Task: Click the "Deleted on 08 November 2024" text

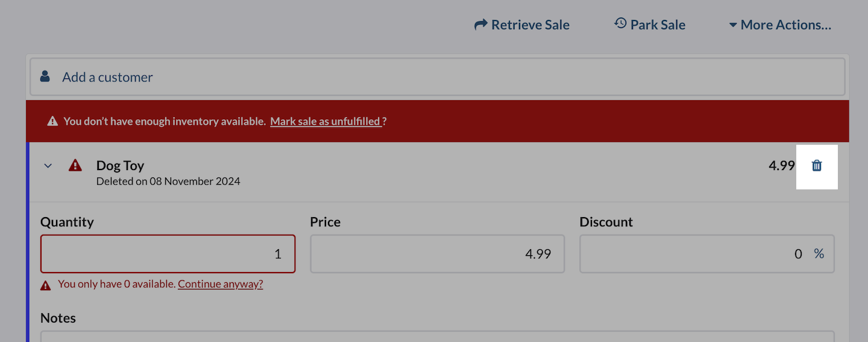Action: (168, 181)
